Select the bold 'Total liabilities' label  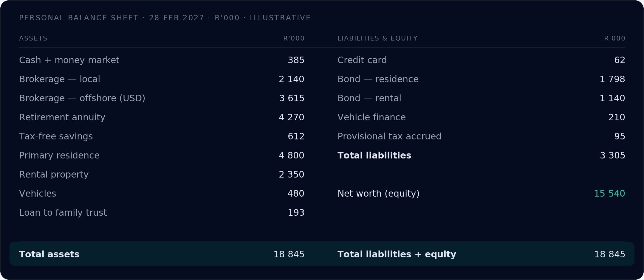pos(374,155)
